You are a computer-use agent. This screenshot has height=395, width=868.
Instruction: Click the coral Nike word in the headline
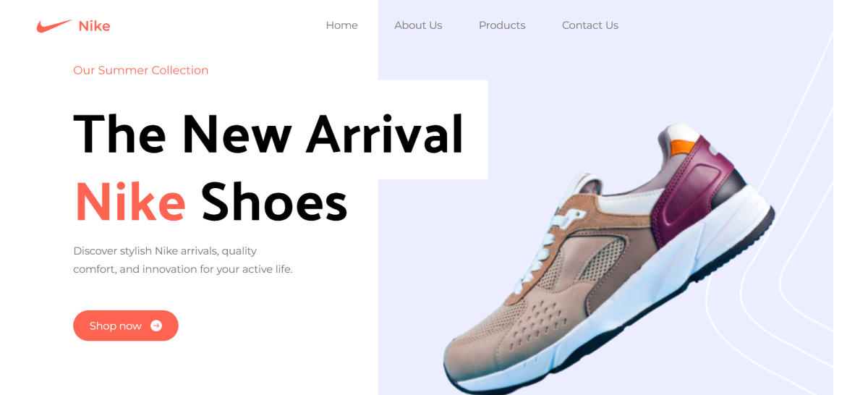coord(130,202)
